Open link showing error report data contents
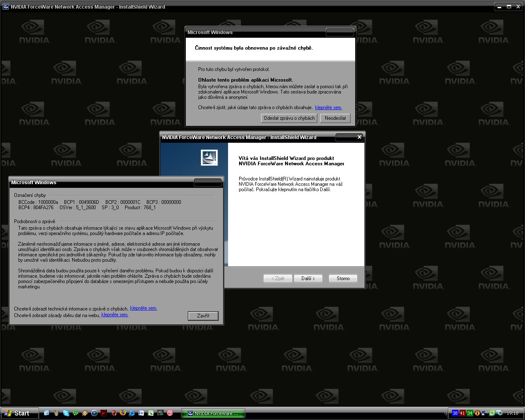Screen dimensions: 525x420 click(329, 107)
